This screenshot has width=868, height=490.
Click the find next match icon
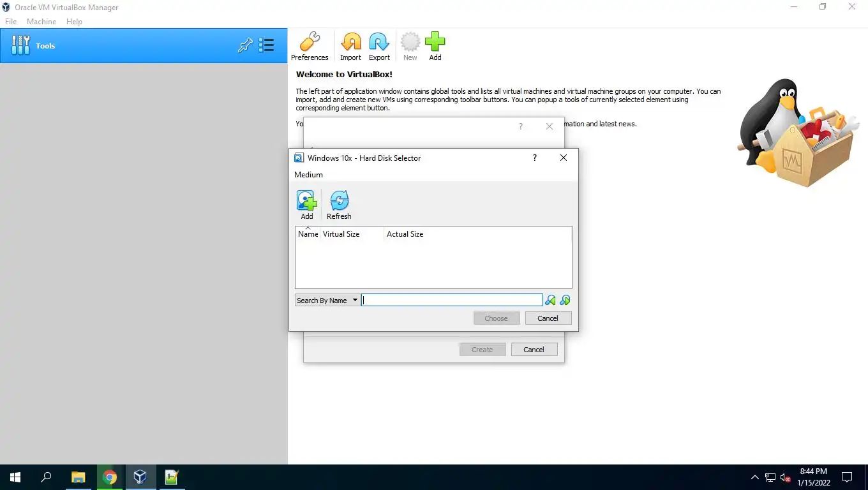(x=565, y=300)
